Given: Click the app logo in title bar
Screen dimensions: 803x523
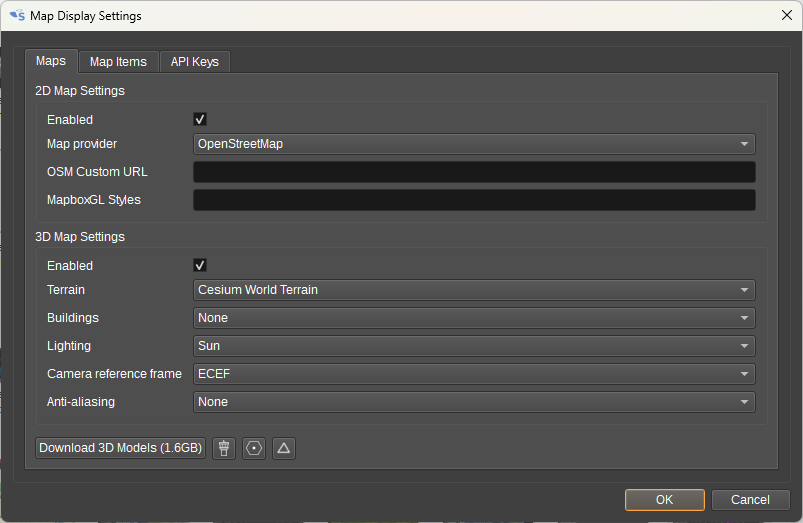Looking at the screenshot, I should (x=17, y=16).
